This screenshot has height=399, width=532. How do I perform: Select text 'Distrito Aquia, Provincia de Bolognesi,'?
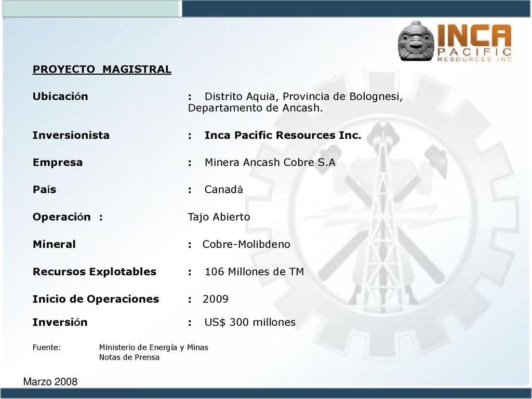303,97
